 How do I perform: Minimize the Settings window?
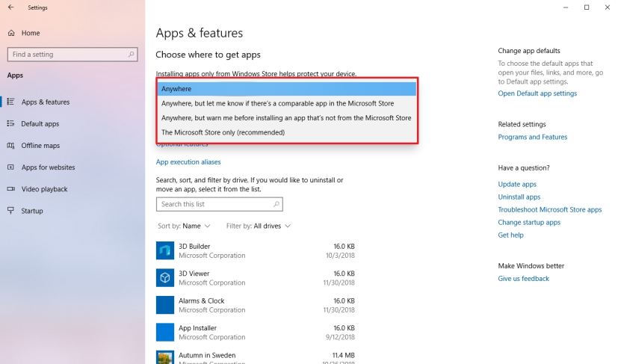click(x=566, y=7)
